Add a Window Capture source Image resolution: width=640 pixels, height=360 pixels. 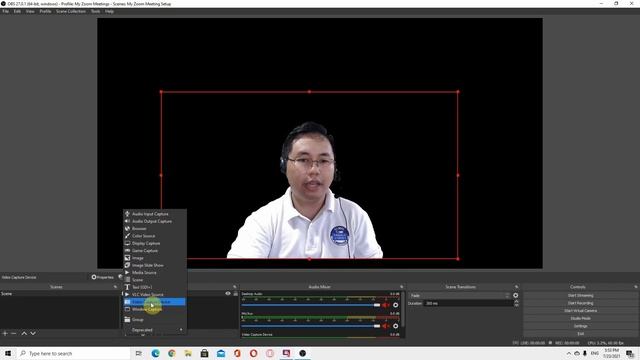coord(155,309)
